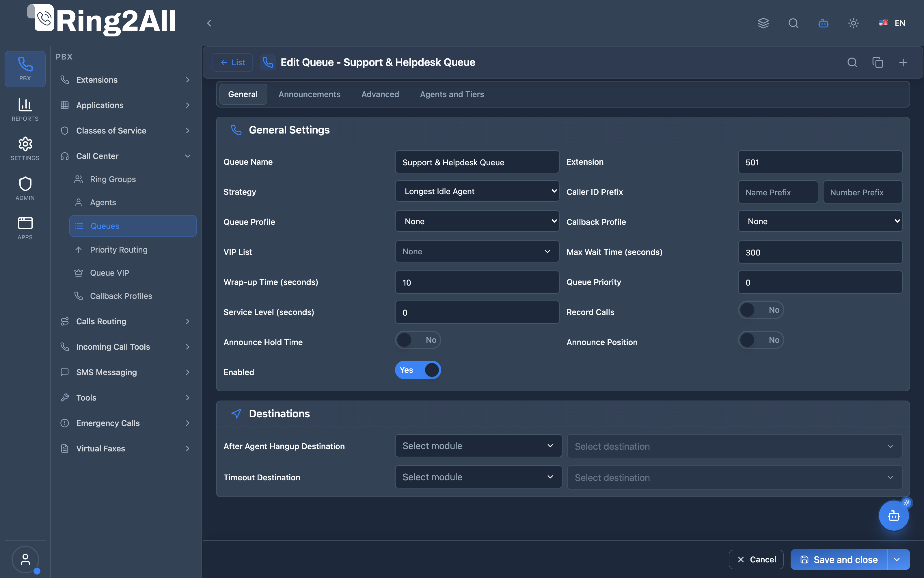Open the Callback Profile dropdown
Image resolution: width=924 pixels, height=578 pixels.
pos(820,221)
